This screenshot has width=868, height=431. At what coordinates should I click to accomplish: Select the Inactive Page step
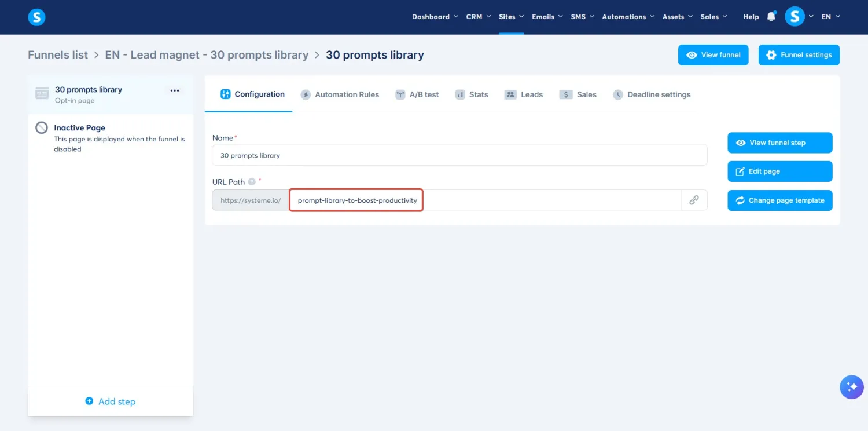(111, 137)
